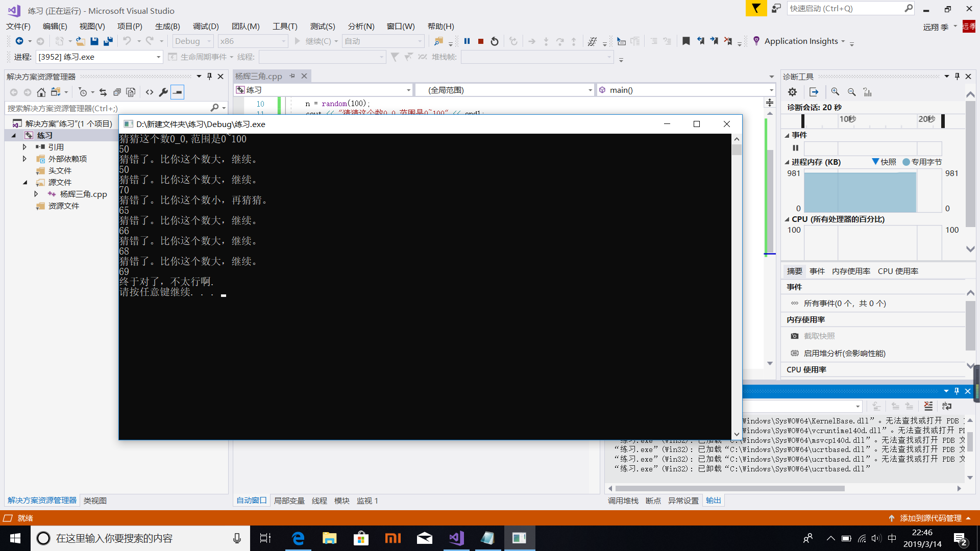Toggle the 专用字节 private bytes legend

click(x=906, y=162)
